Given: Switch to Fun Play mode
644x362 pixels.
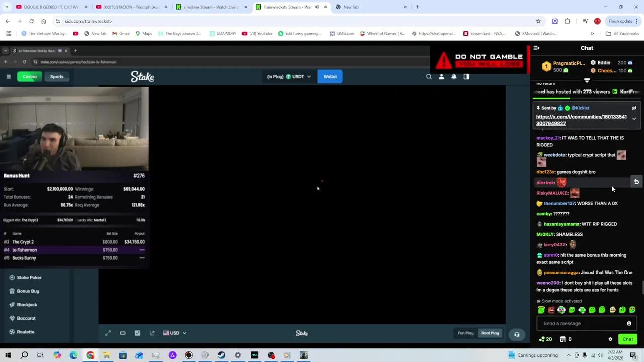Looking at the screenshot, I should point(465,333).
